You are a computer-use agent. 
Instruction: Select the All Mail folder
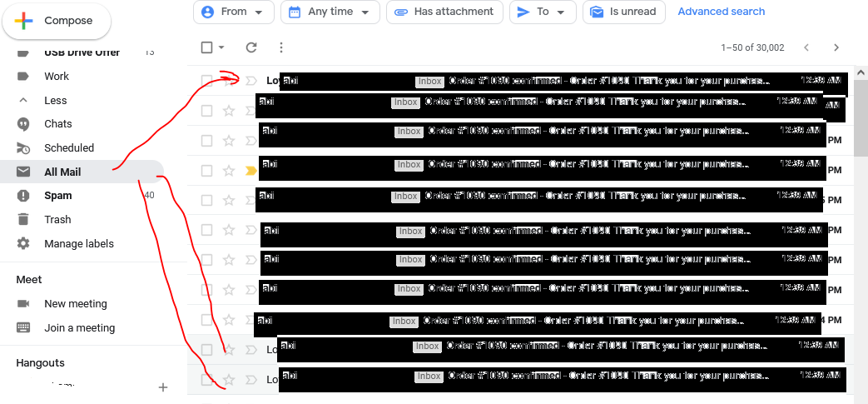point(82,172)
